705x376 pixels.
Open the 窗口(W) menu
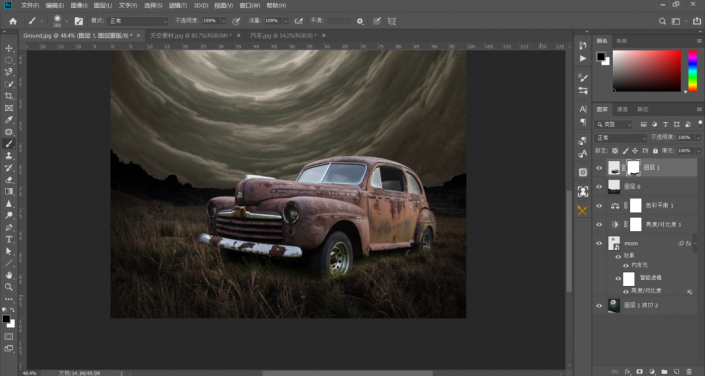[x=250, y=5]
